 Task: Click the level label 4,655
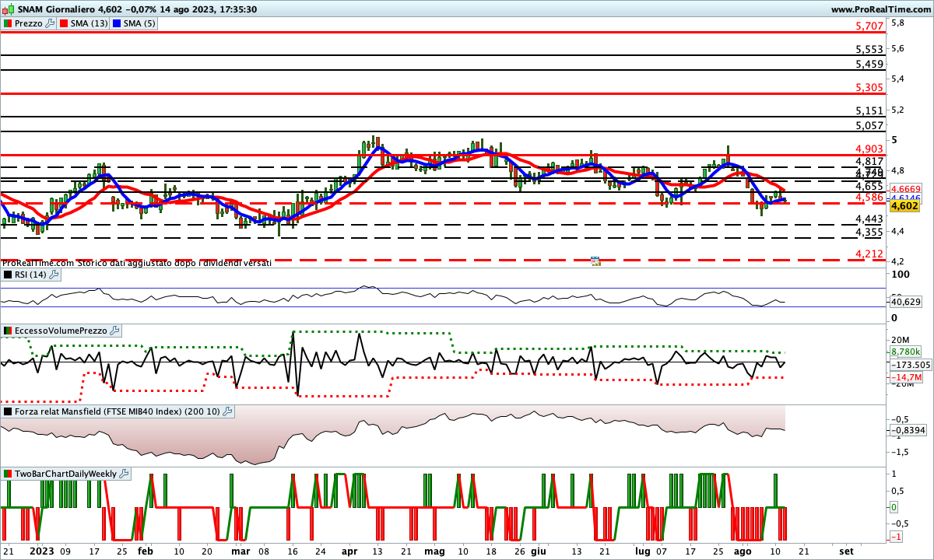[x=869, y=186]
